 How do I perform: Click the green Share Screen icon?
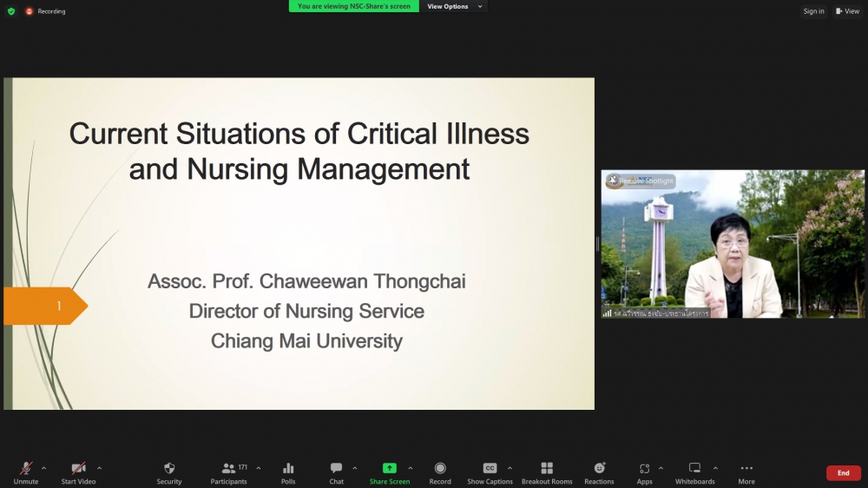tap(389, 469)
